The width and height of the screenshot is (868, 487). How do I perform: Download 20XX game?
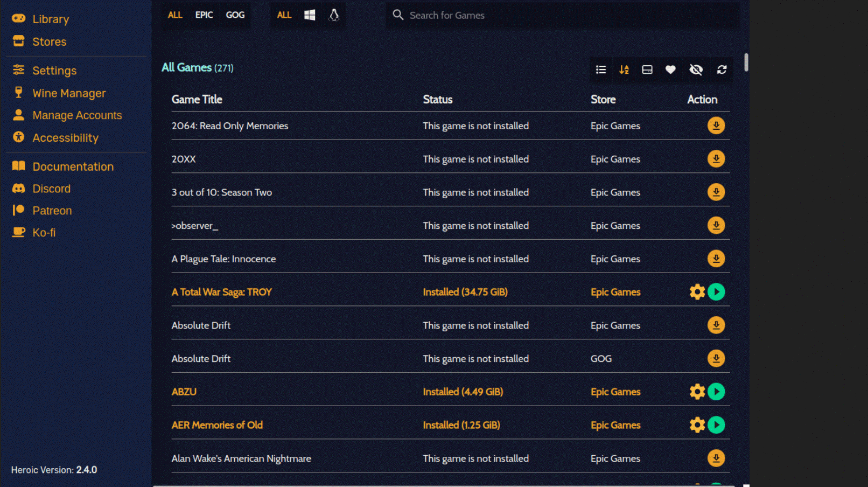[716, 159]
